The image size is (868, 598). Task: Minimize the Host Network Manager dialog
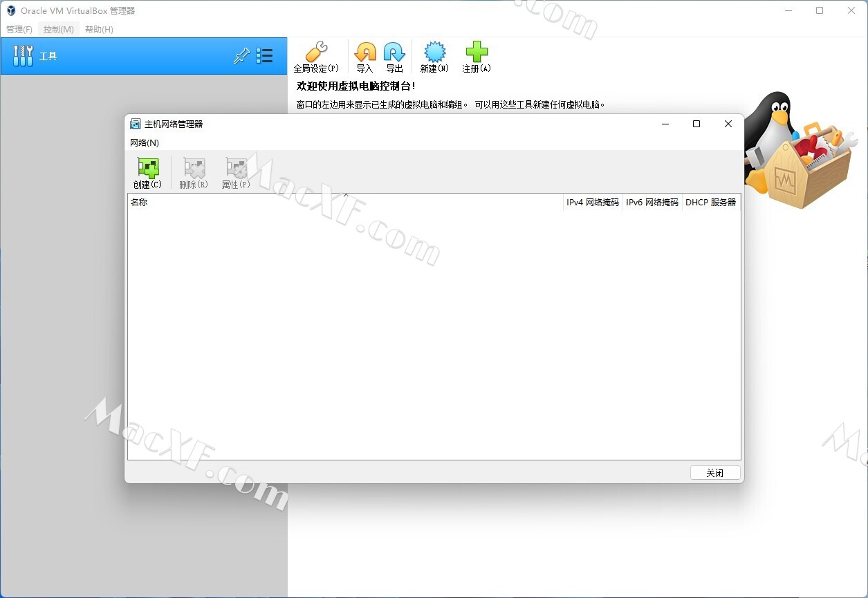(x=665, y=124)
